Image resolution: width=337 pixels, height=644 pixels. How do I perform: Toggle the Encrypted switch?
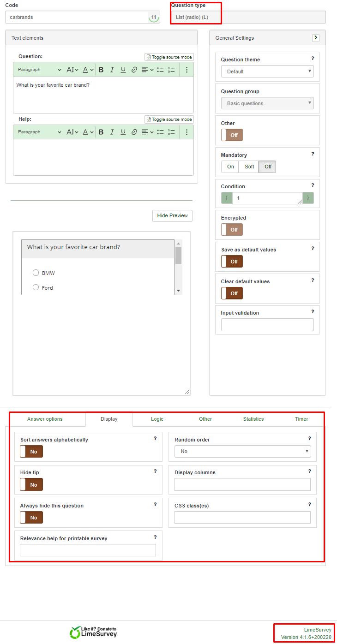232,230
